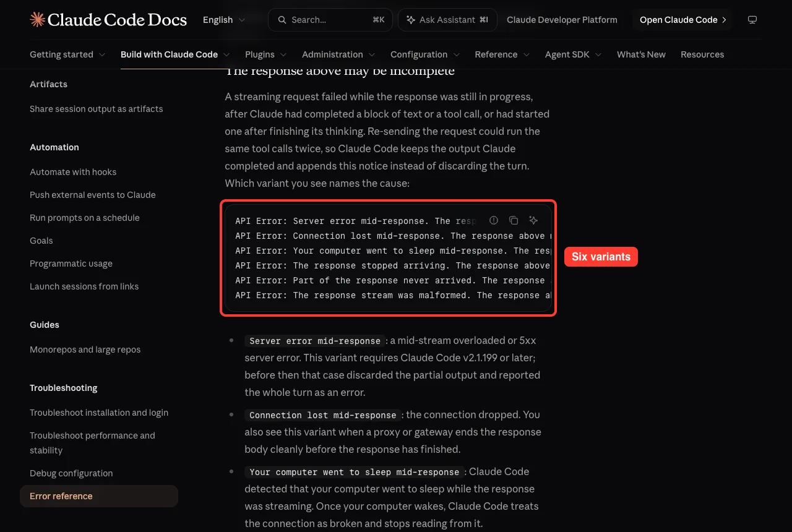Toggle the theme monitor icon
Screen dimensions: 792x532
[x=752, y=20]
